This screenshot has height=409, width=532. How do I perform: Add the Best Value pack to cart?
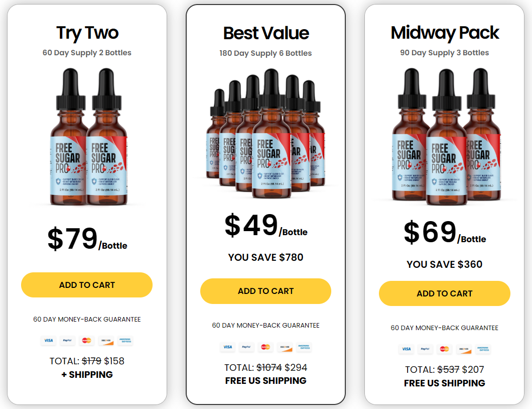tap(265, 291)
